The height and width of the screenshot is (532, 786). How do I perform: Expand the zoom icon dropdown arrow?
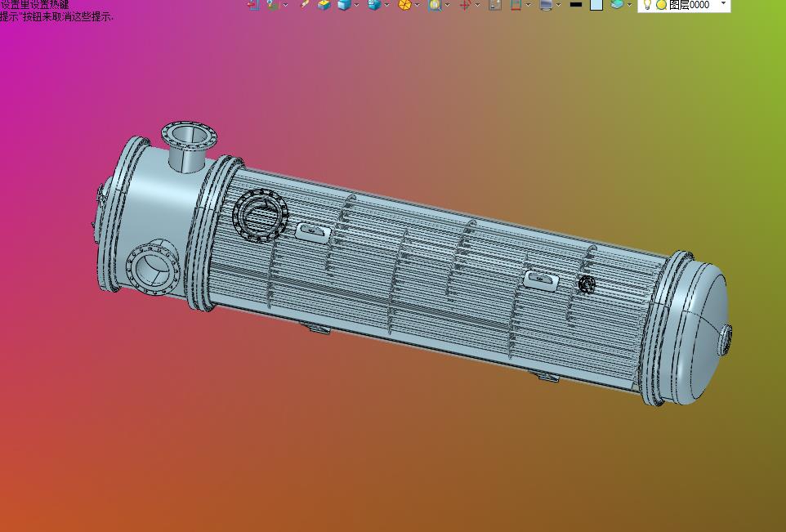tap(447, 5)
